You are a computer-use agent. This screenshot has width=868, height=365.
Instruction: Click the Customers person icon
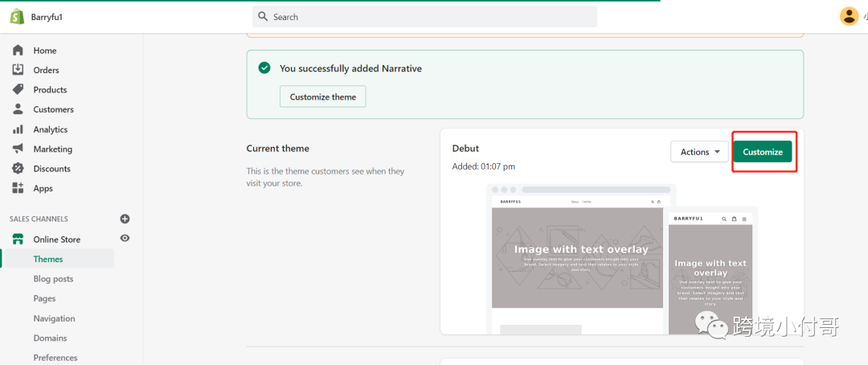coord(18,109)
